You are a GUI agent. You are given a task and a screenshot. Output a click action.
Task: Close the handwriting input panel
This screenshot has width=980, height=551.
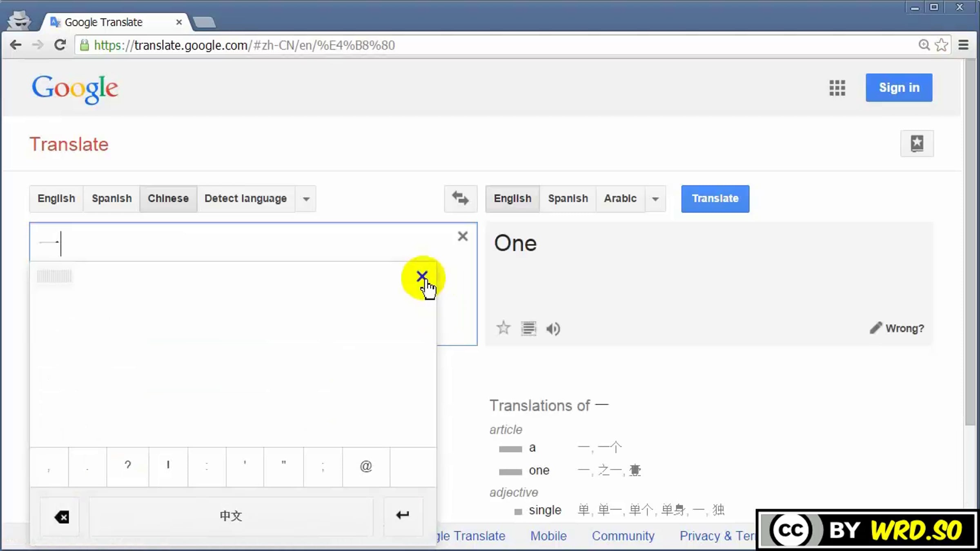click(421, 276)
